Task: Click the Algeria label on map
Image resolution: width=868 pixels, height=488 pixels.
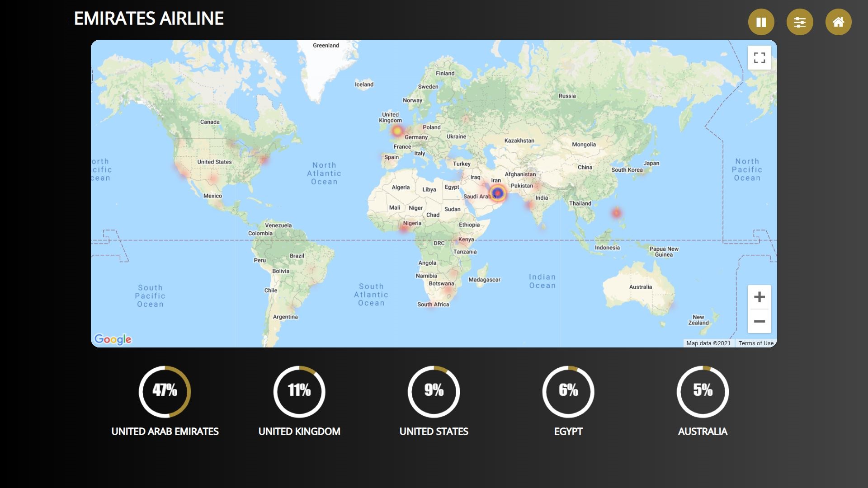Action: pos(401,188)
